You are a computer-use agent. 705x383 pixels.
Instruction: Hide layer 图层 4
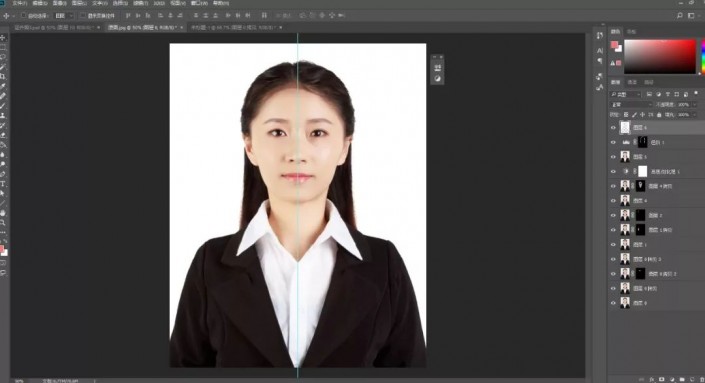(x=613, y=200)
